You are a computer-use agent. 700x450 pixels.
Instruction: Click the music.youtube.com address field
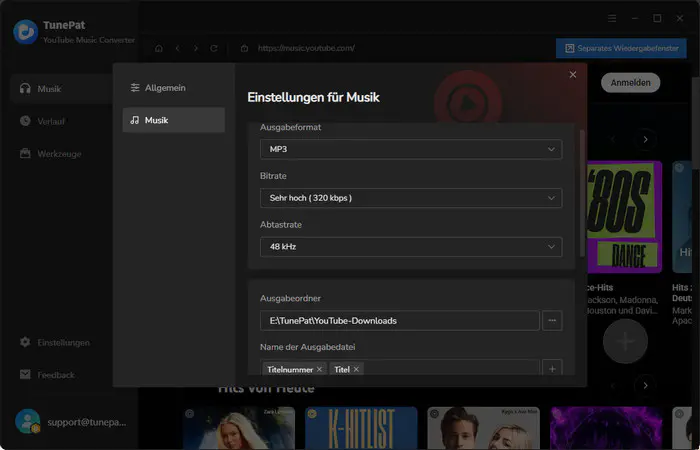306,48
